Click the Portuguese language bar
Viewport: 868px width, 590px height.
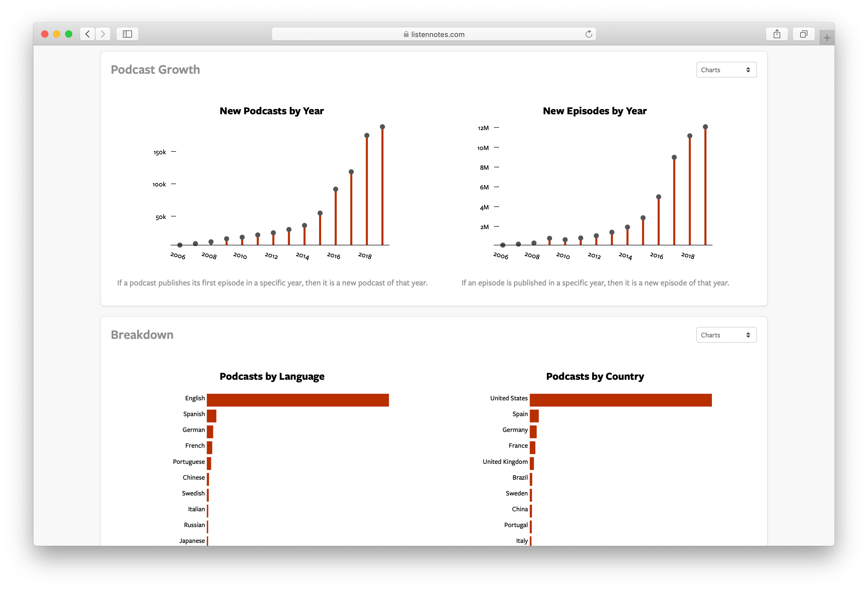pyautogui.click(x=209, y=463)
